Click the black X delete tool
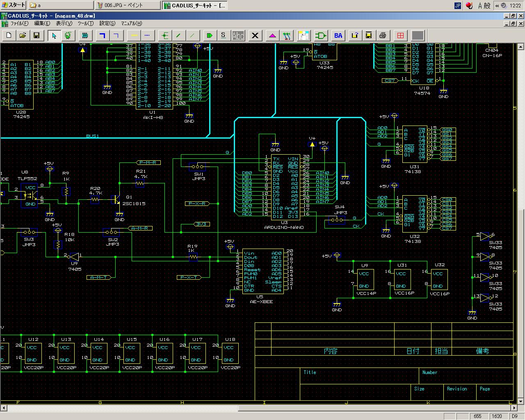The width and height of the screenshot is (525, 420). click(x=255, y=36)
